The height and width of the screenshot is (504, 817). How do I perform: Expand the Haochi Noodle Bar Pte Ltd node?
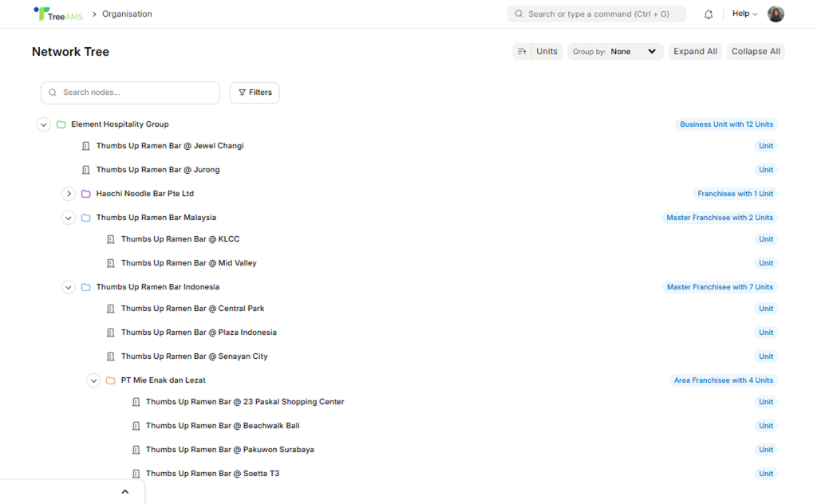pyautogui.click(x=69, y=194)
